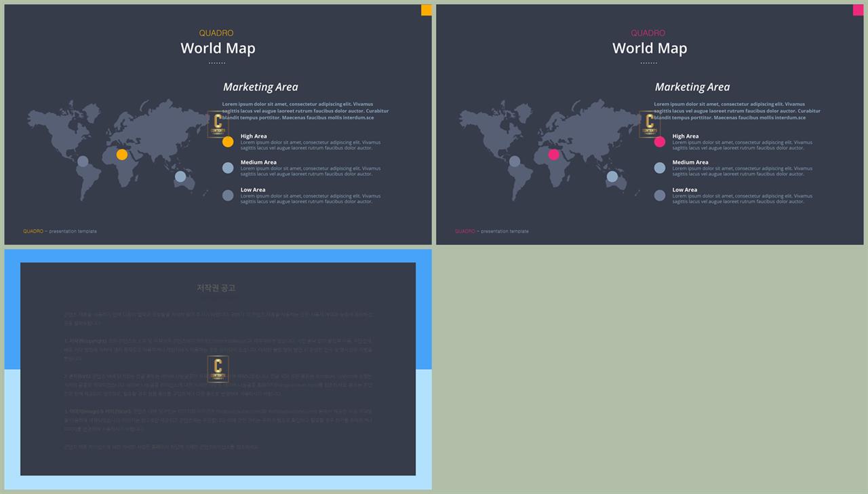The image size is (868, 494).
Task: Click the orange marker on the Africa map
Action: (122, 155)
